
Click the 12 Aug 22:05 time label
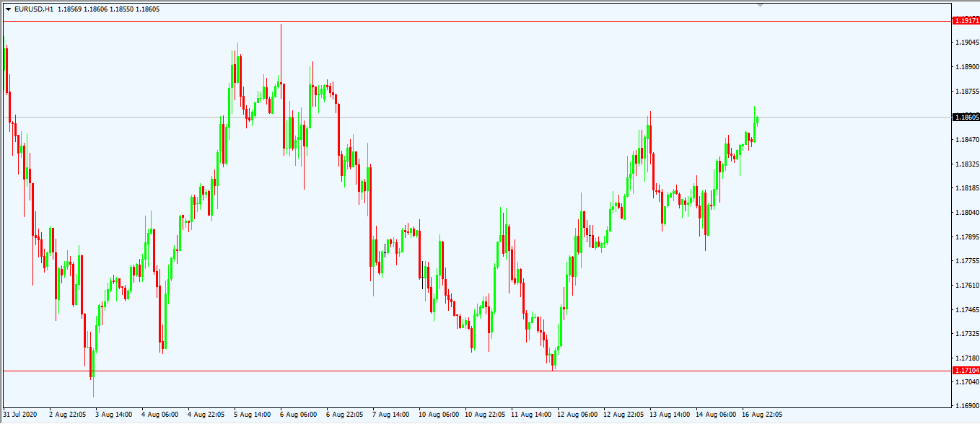click(624, 415)
